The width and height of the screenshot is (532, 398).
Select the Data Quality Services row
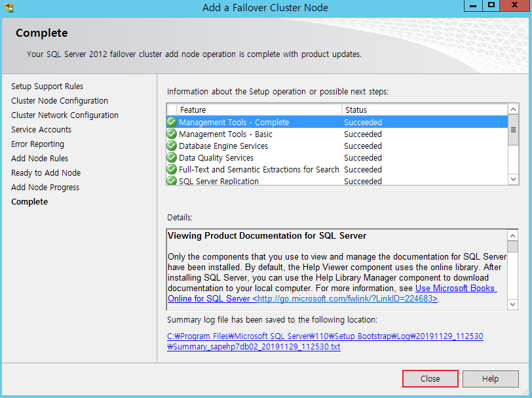tap(337, 157)
